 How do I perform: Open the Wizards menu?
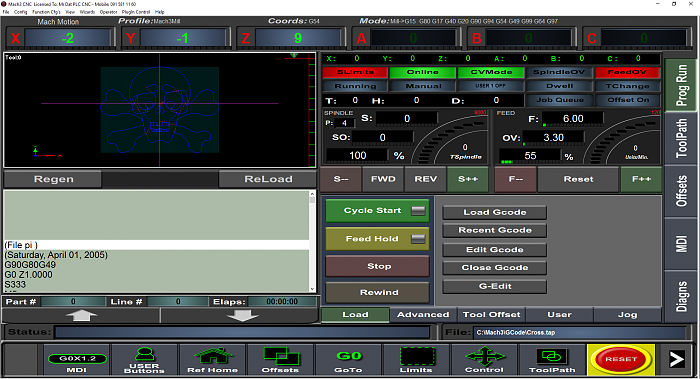point(88,12)
